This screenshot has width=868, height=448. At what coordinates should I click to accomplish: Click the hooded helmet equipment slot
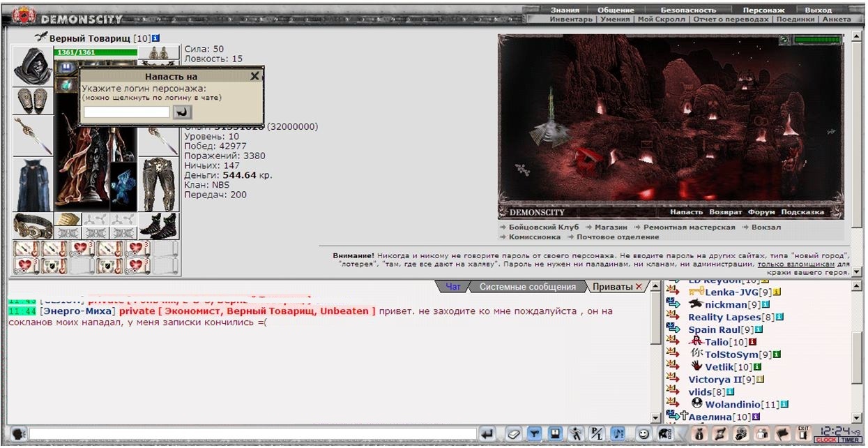pos(33,66)
